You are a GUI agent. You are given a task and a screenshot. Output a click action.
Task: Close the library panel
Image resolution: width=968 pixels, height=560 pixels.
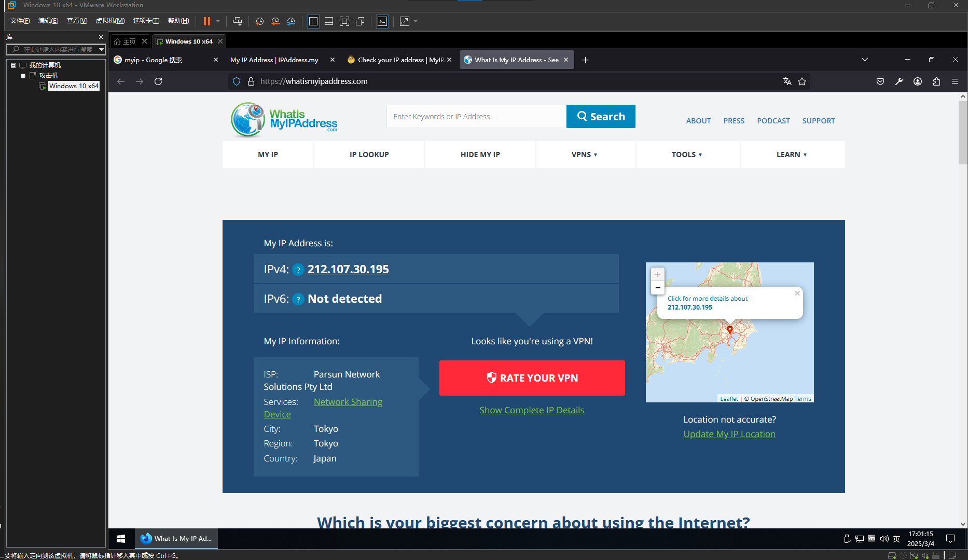click(x=101, y=37)
